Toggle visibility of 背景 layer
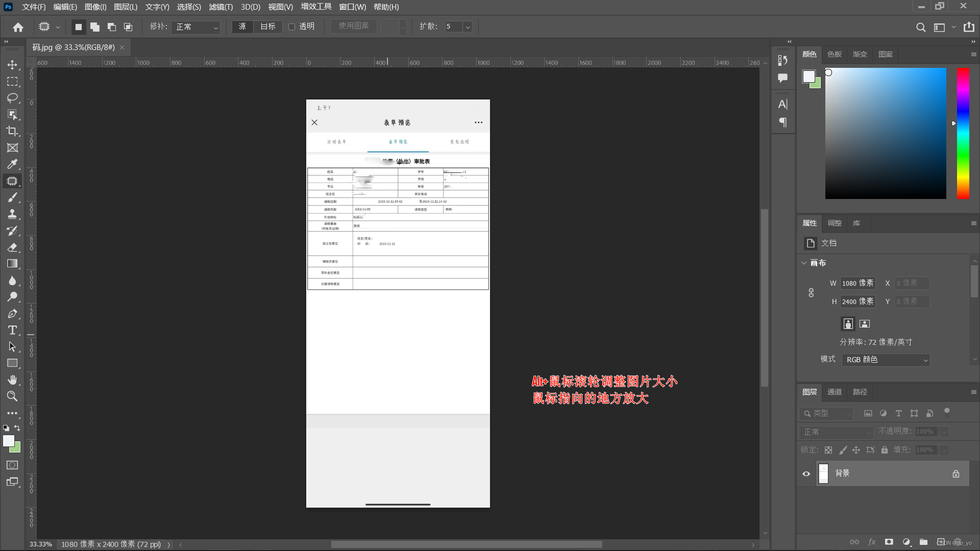The width and height of the screenshot is (980, 551). click(x=806, y=474)
